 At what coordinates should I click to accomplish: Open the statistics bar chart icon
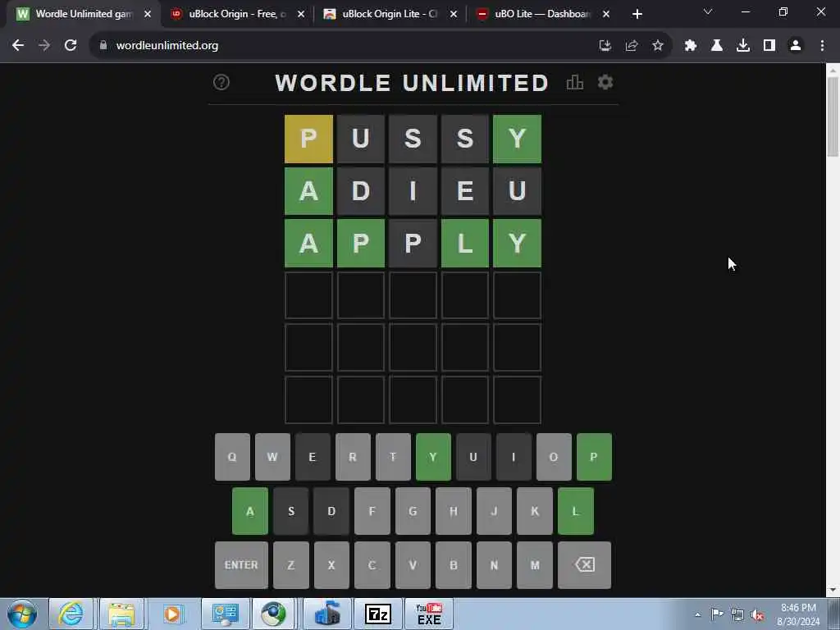click(x=575, y=82)
